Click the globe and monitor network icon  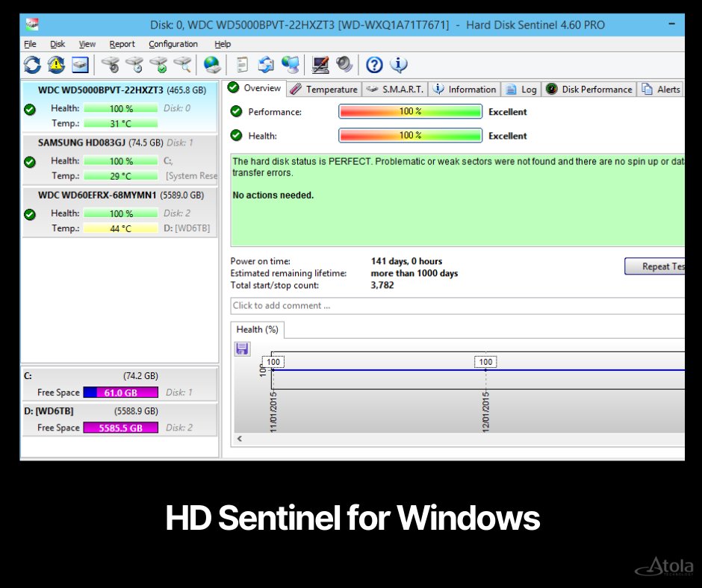(291, 65)
